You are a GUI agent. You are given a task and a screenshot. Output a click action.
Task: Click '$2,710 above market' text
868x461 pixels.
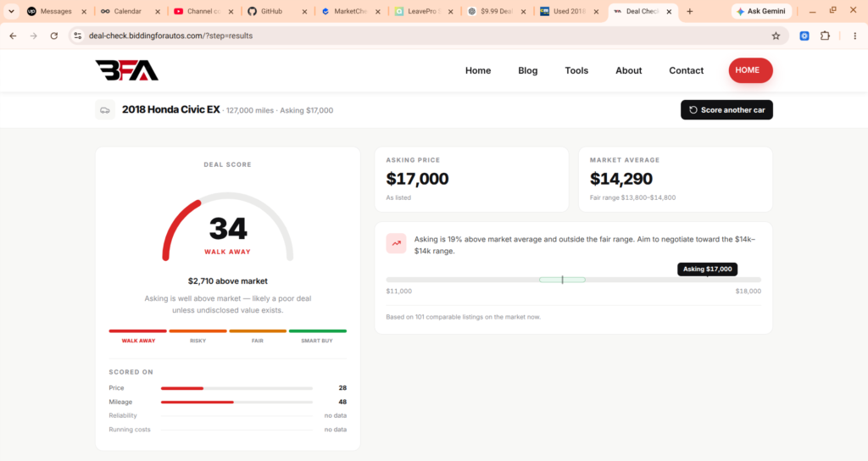tap(227, 281)
